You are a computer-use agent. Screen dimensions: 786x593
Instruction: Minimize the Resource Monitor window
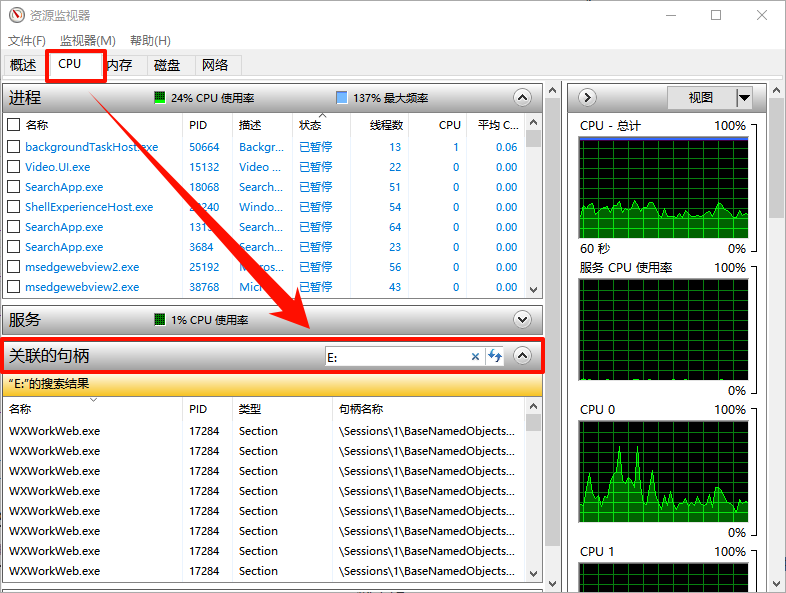tap(671, 15)
